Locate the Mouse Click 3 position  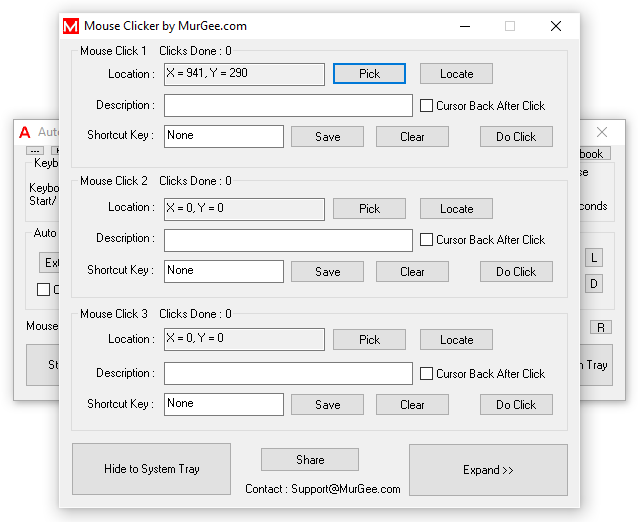pos(456,340)
